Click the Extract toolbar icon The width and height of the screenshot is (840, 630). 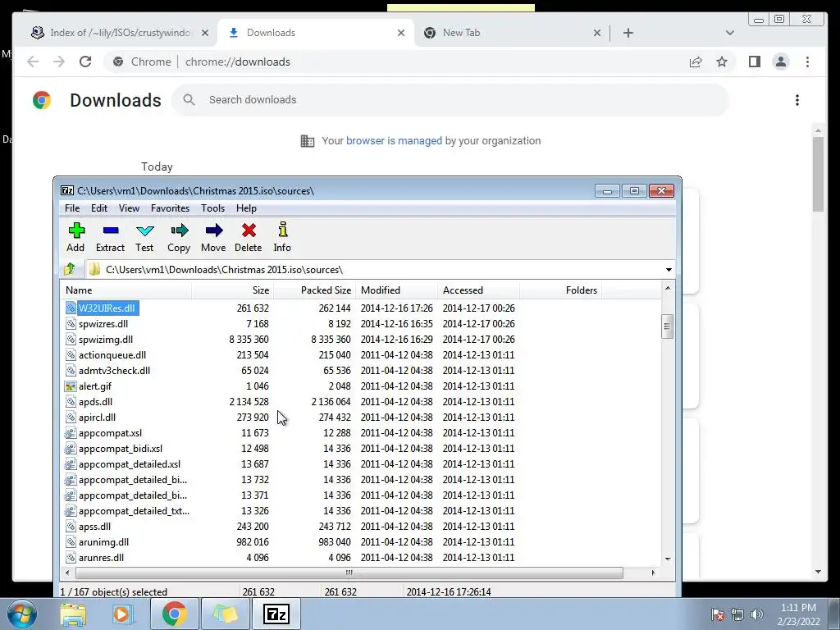click(x=111, y=231)
